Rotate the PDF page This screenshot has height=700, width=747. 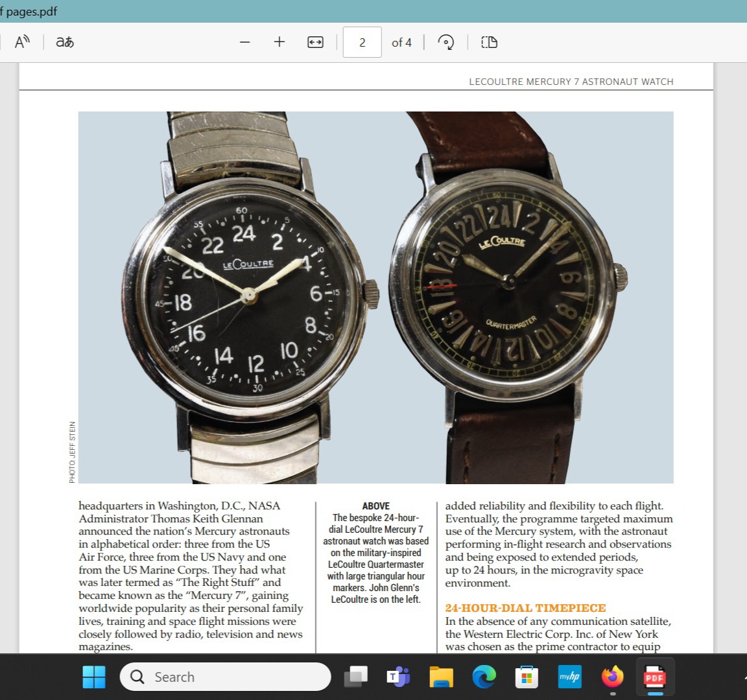coord(446,42)
